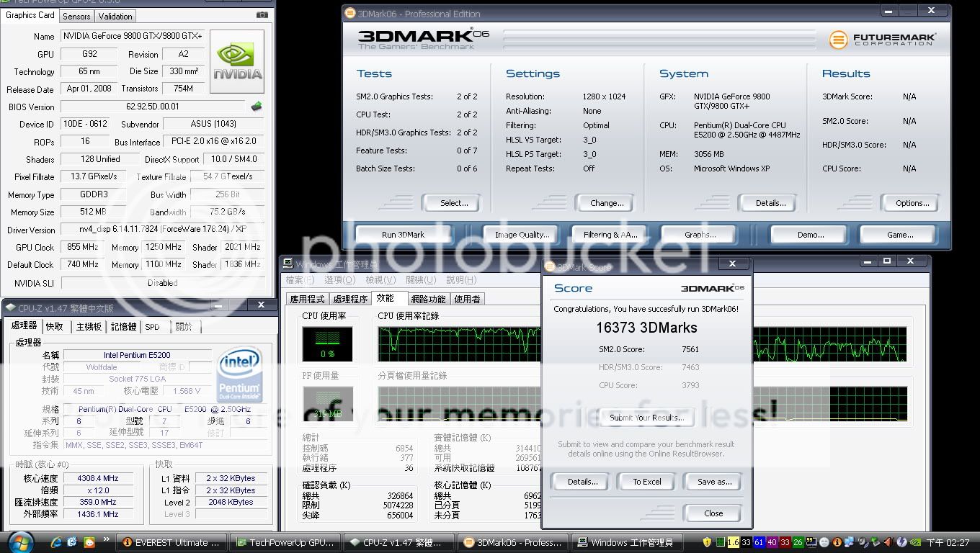The image size is (980, 553).
Task: Switch to EVEREST Ultimate taskbar button
Action: tap(171, 542)
